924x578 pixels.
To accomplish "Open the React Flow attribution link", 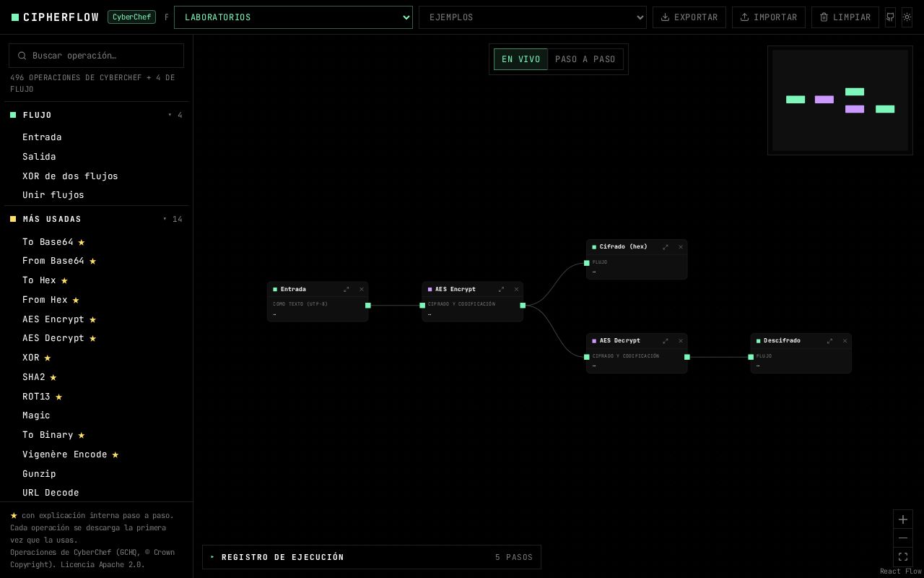I will (x=901, y=571).
